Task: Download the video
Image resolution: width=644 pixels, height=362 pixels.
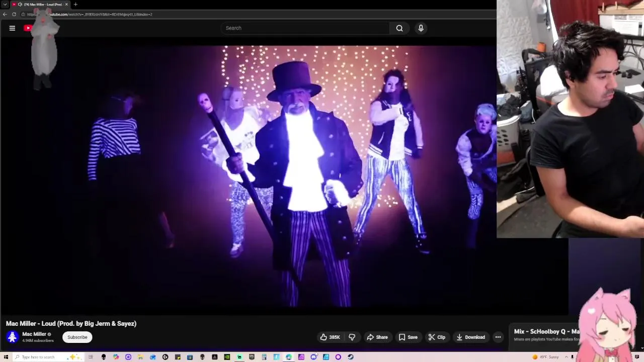Action: [x=470, y=337]
